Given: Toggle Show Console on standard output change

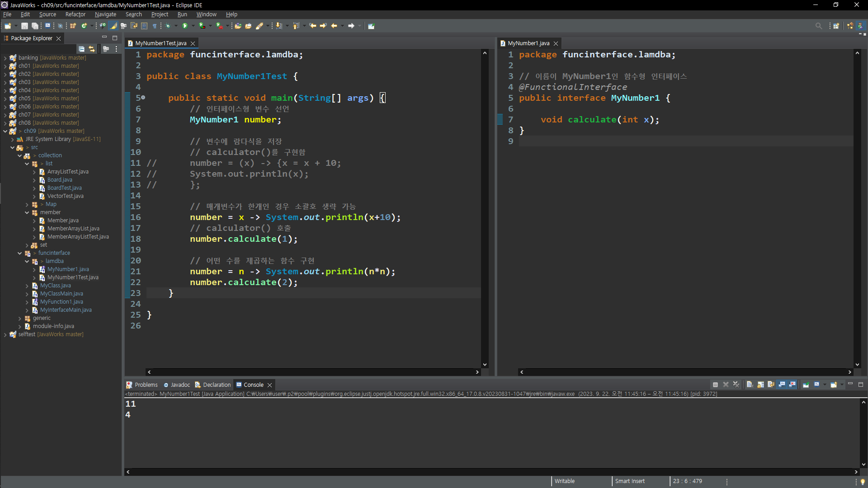Looking at the screenshot, I should click(782, 385).
